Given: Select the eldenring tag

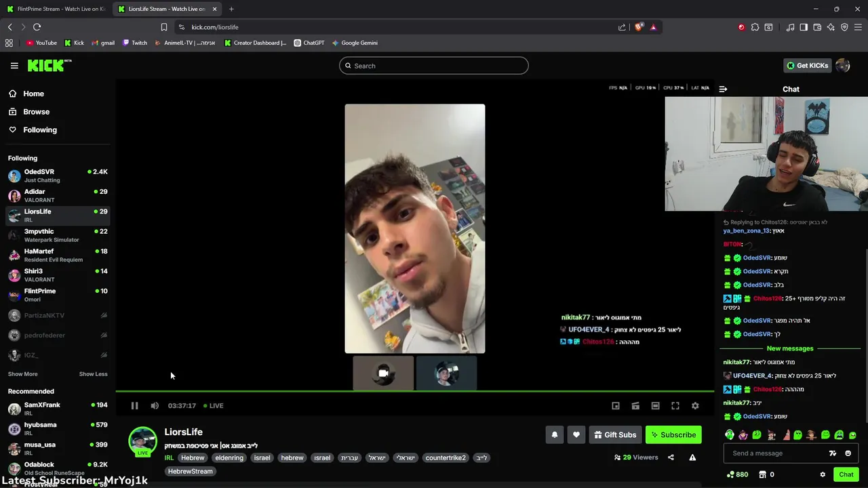Looking at the screenshot, I should pyautogui.click(x=229, y=457).
